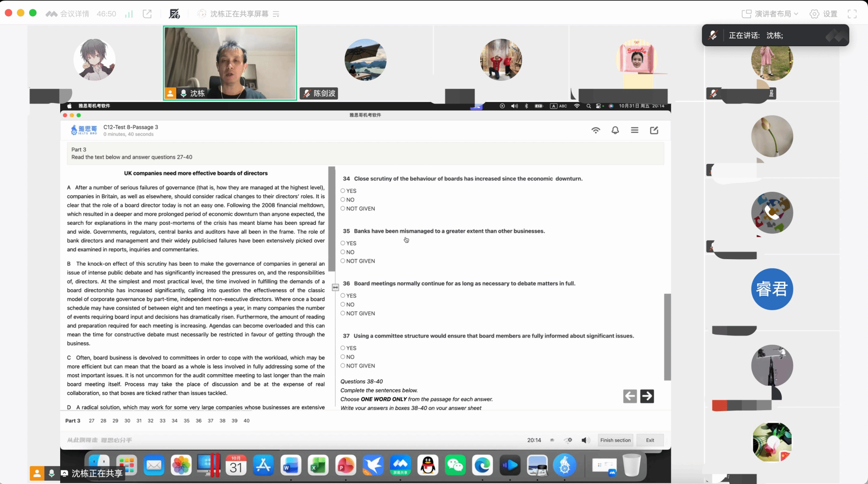Jump to question 38 in navigator
Viewport: 868px width, 484px height.
point(223,420)
